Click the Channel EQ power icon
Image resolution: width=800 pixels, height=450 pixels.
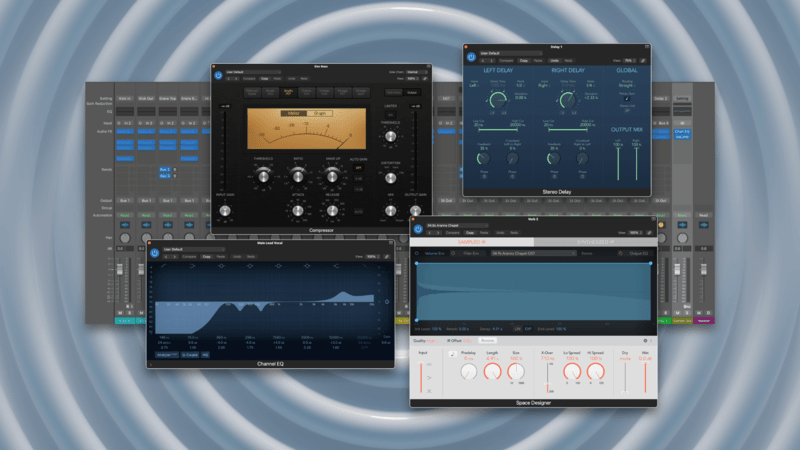154,252
